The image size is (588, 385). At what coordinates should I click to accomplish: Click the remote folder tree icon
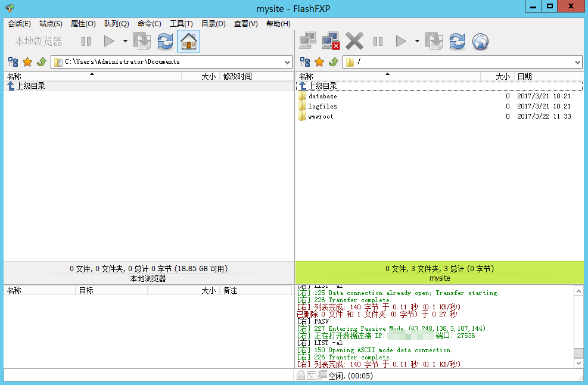point(305,62)
